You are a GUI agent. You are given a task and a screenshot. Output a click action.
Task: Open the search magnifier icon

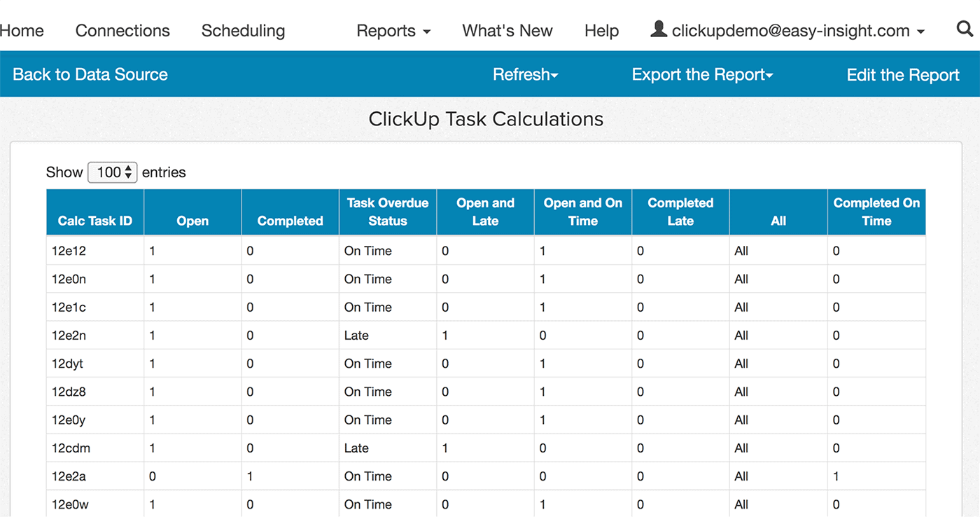pos(965,29)
